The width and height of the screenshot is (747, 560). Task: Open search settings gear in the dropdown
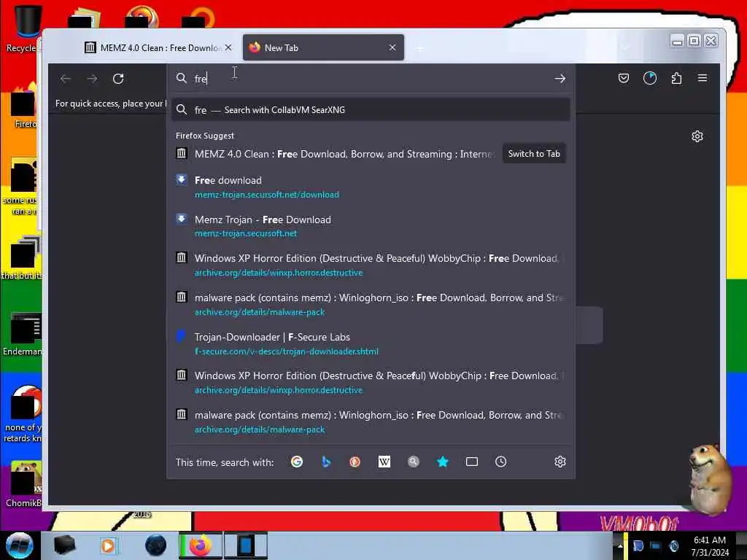(560, 462)
